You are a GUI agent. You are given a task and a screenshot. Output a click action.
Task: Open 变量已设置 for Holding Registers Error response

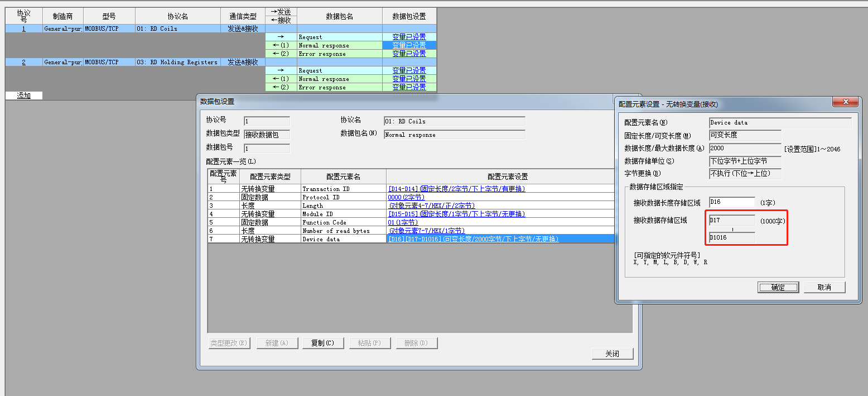(x=408, y=87)
